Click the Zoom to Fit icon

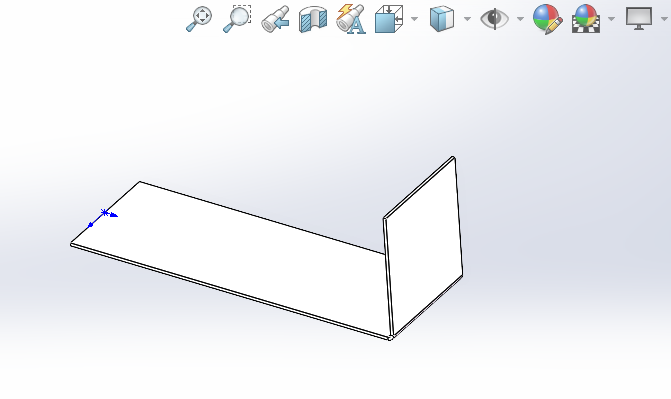tap(199, 18)
